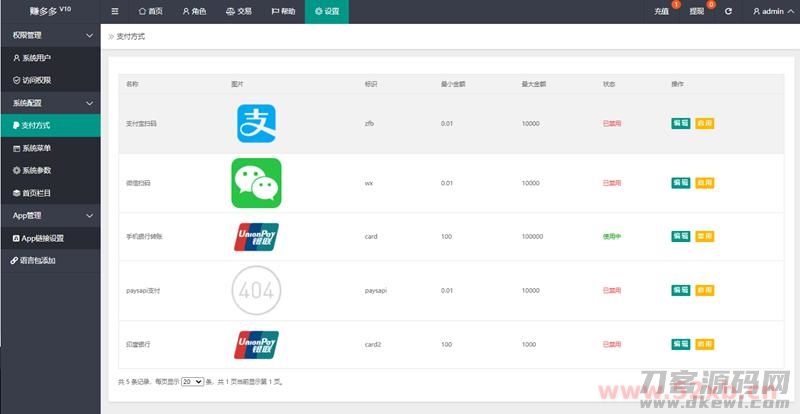Click the UnionPay logo in the card2 row
The height and width of the screenshot is (414, 800).
point(256,345)
